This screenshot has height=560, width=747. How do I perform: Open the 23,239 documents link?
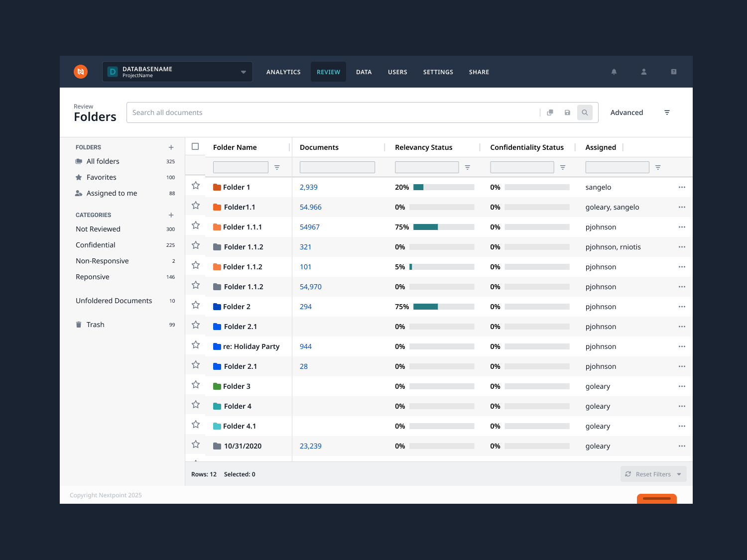pos(311,446)
